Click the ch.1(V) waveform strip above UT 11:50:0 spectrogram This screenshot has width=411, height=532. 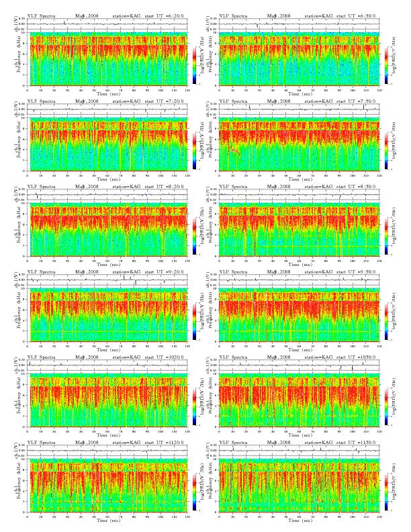pos(299,451)
